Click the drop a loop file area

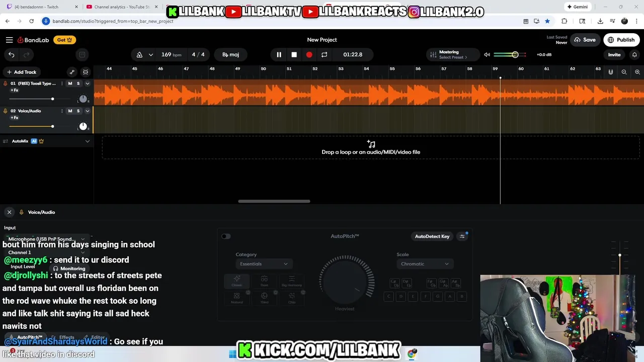(371, 148)
